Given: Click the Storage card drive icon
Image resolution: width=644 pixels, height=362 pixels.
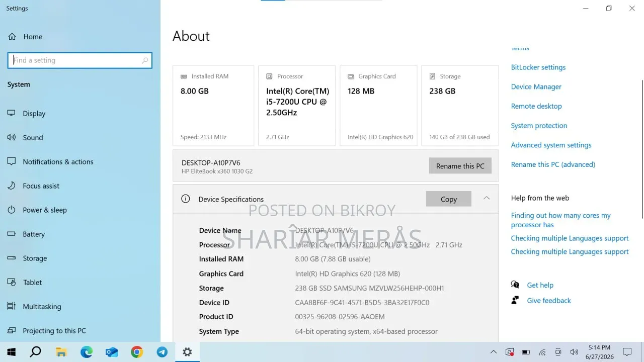Looking at the screenshot, I should 432,76.
